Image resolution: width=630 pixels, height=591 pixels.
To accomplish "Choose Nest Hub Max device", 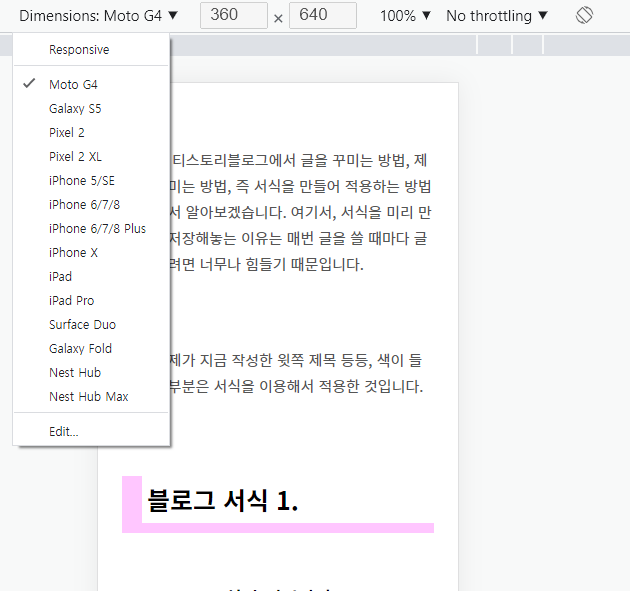I will (x=91, y=397).
